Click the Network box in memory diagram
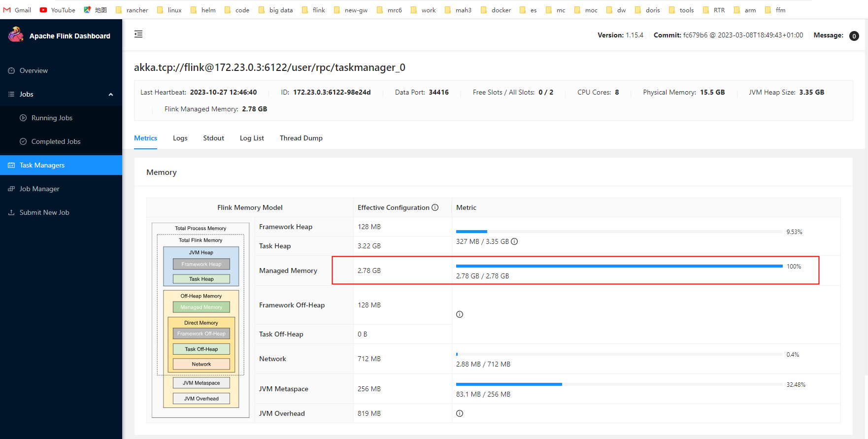868x439 pixels. click(201, 364)
